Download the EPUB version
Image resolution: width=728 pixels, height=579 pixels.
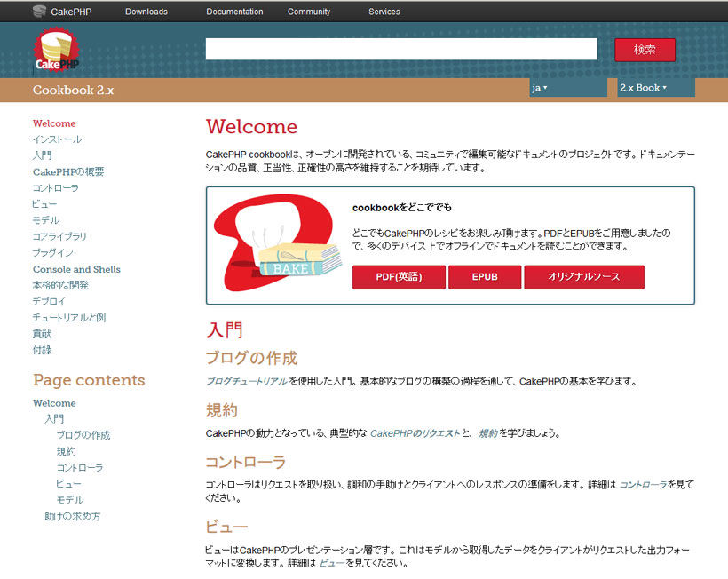coord(485,277)
